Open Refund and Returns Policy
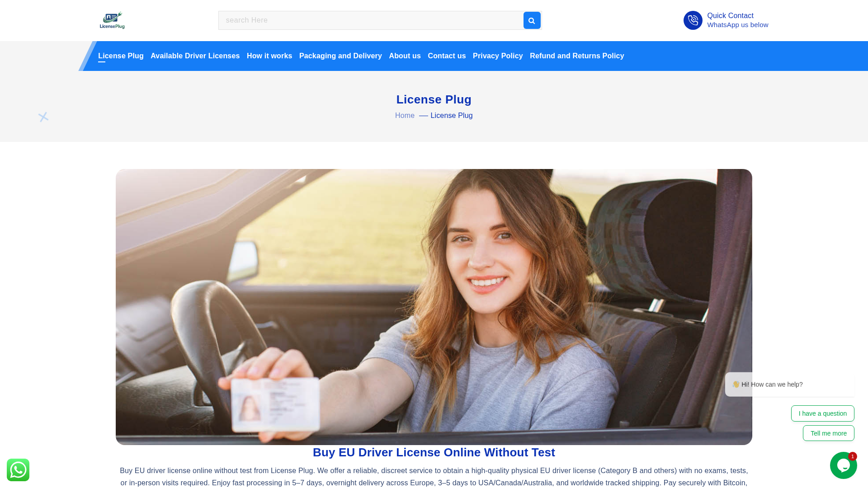This screenshot has width=868, height=488. pos(577,56)
